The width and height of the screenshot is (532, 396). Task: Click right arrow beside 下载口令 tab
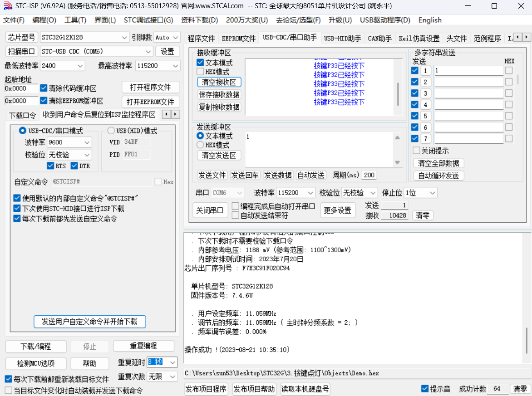point(175,114)
